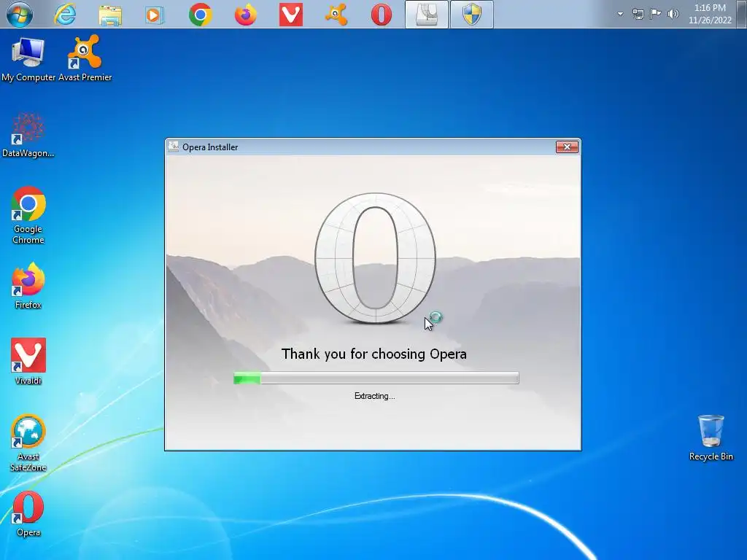The height and width of the screenshot is (560, 747).
Task: Select My Computer desktop icon
Action: pos(28,60)
